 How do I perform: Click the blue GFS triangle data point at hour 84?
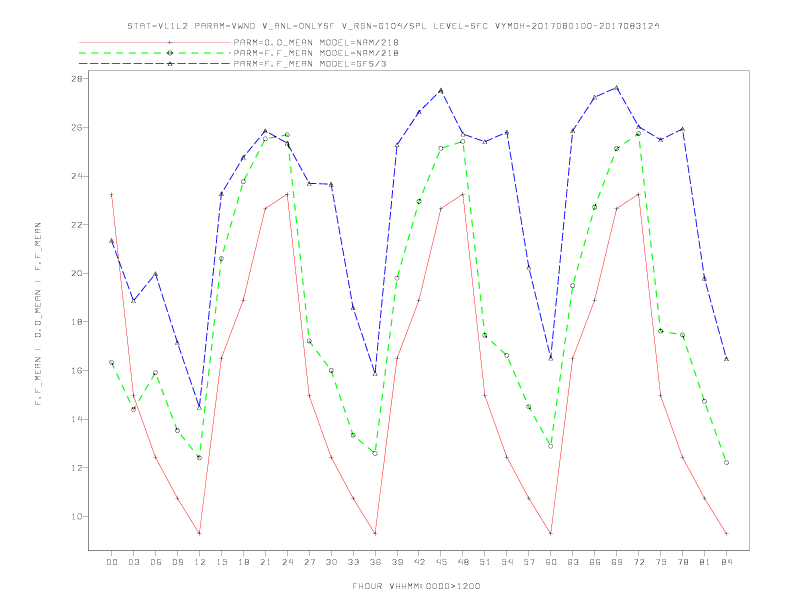[726, 359]
